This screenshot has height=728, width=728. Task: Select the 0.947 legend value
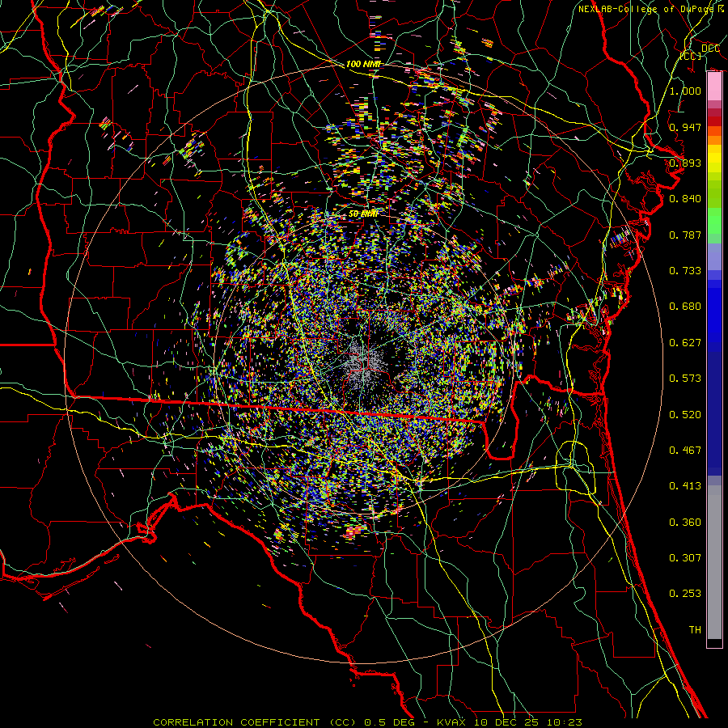pyautogui.click(x=685, y=127)
